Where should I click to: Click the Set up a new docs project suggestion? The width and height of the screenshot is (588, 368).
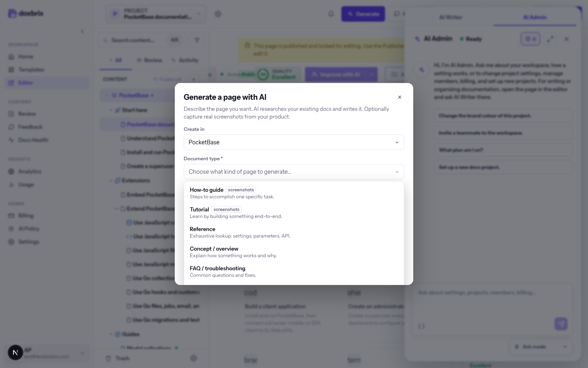point(503,167)
